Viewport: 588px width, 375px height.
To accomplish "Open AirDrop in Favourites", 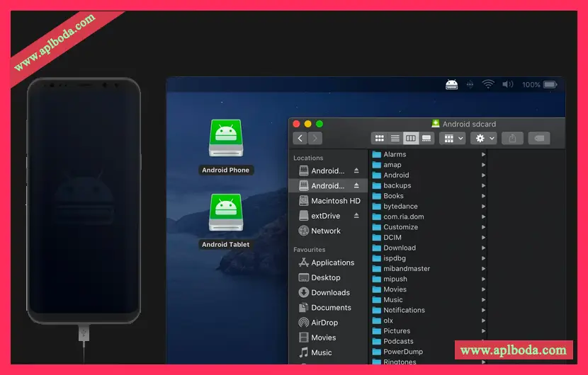I will pos(328,323).
